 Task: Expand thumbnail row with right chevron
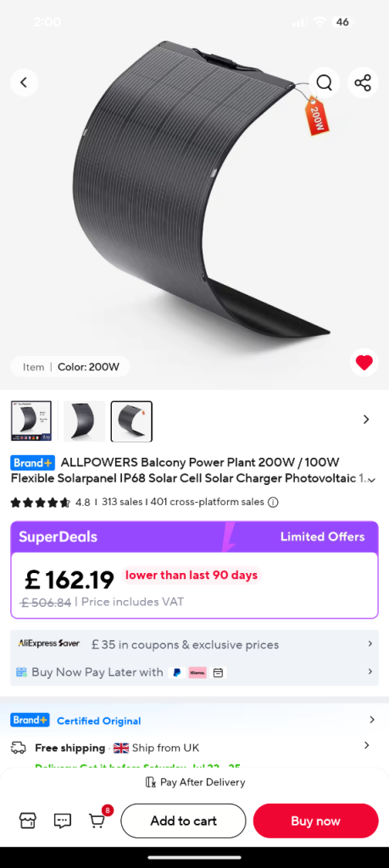click(366, 420)
